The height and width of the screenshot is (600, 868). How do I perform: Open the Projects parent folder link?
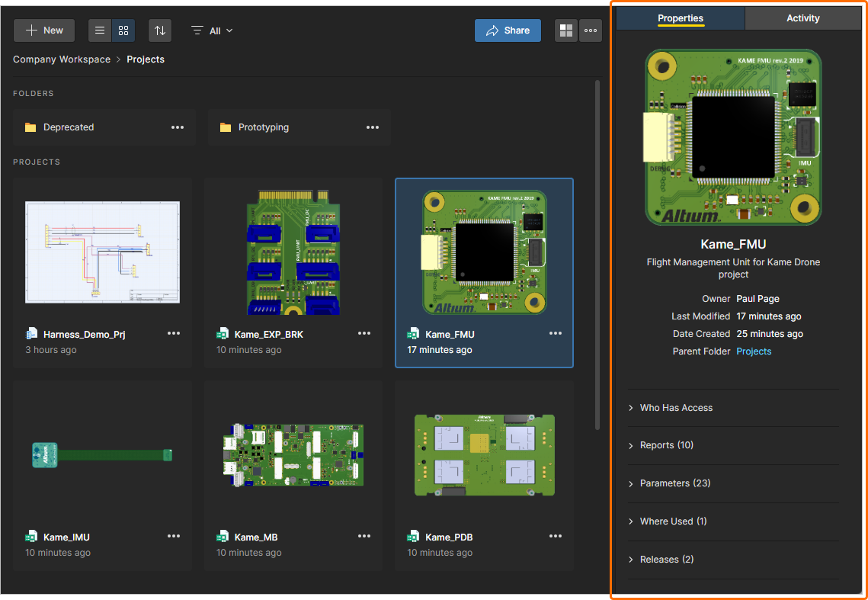[754, 351]
